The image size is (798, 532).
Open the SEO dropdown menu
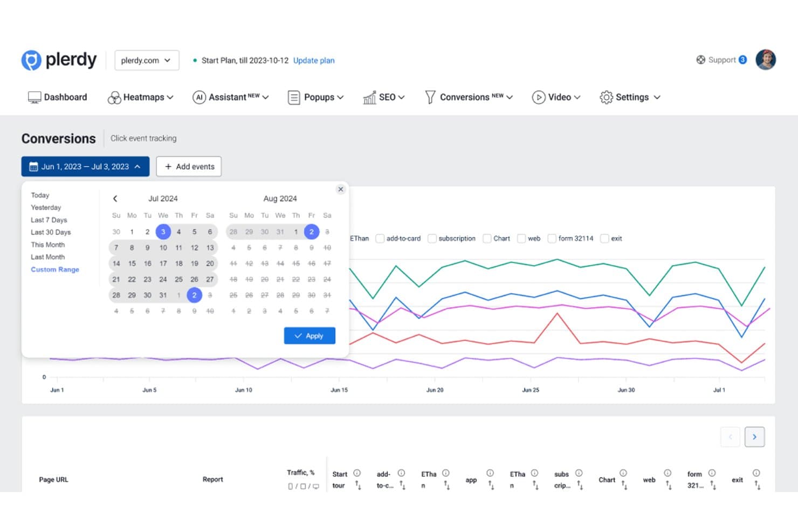pyautogui.click(x=384, y=97)
